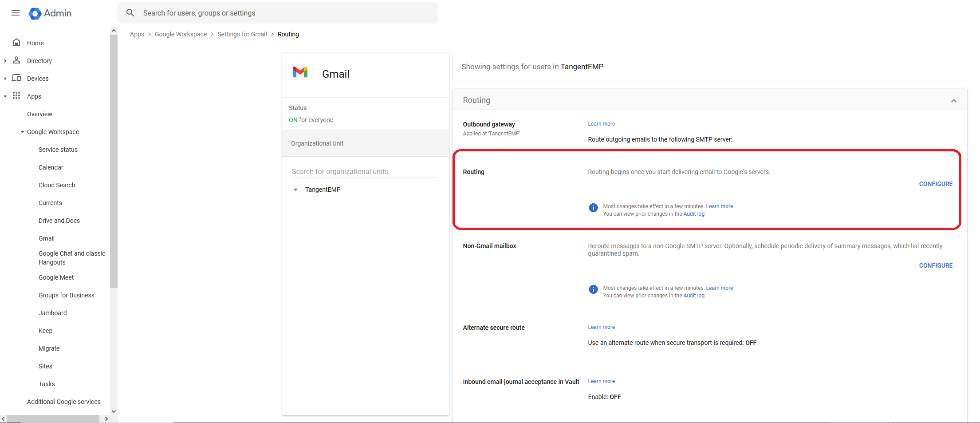
Task: Click the 'ON for everyone' status text
Action: pos(311,120)
